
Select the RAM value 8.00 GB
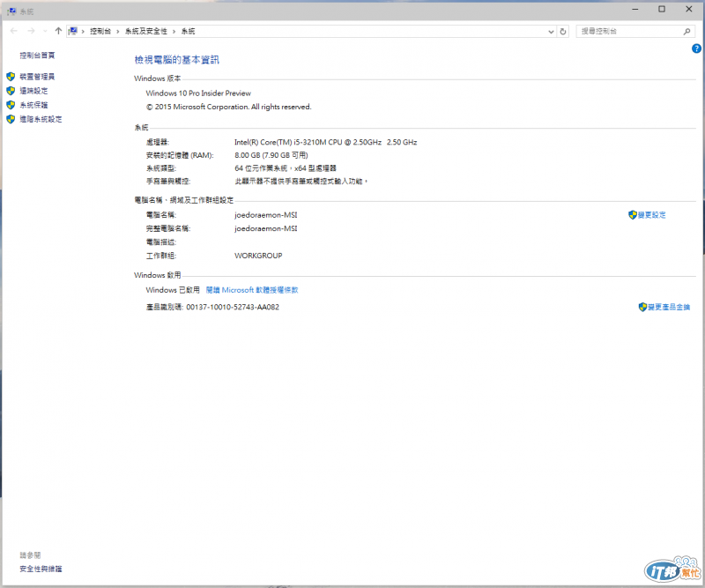point(248,155)
